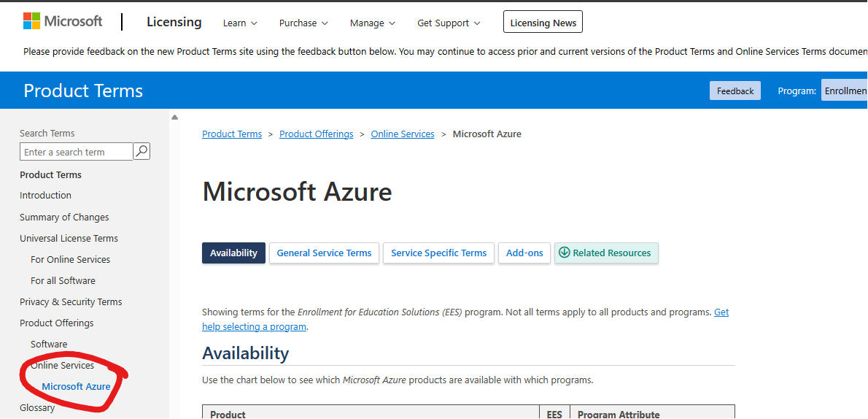Click the Product Terms breadcrumb link
The image size is (868, 419).
[x=232, y=134]
